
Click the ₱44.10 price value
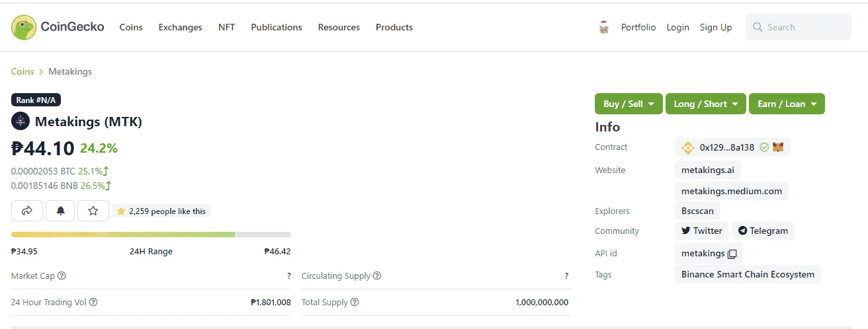[x=43, y=148]
